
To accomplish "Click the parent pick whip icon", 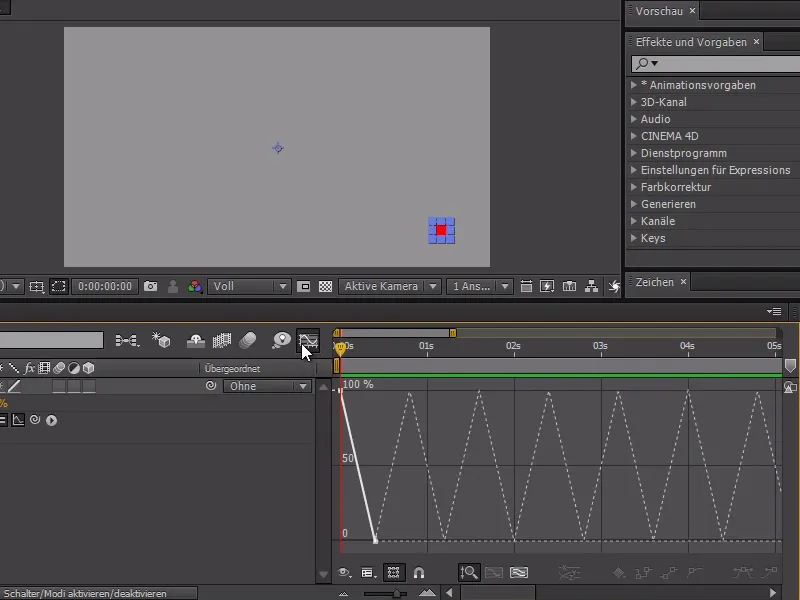I will pos(211,386).
